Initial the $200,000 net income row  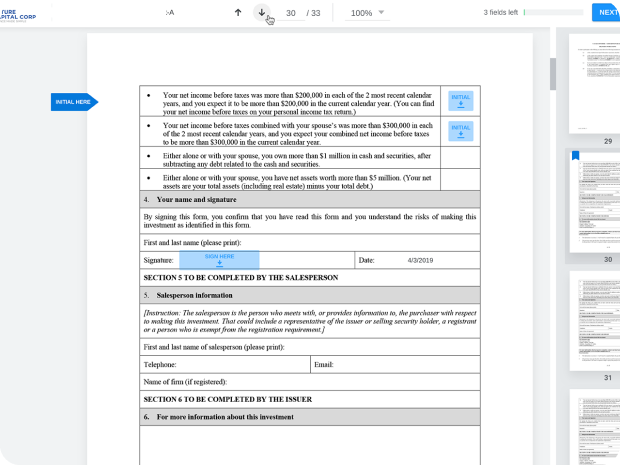pos(461,101)
